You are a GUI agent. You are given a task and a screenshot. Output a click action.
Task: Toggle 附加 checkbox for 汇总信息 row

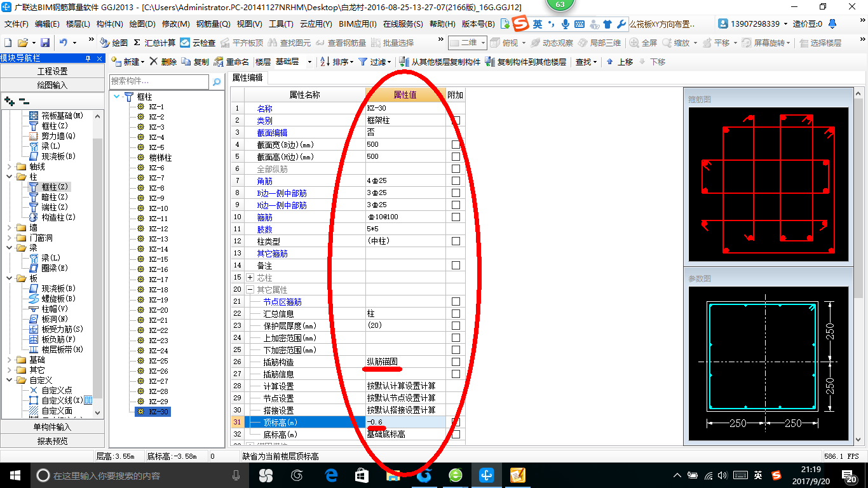tap(456, 313)
